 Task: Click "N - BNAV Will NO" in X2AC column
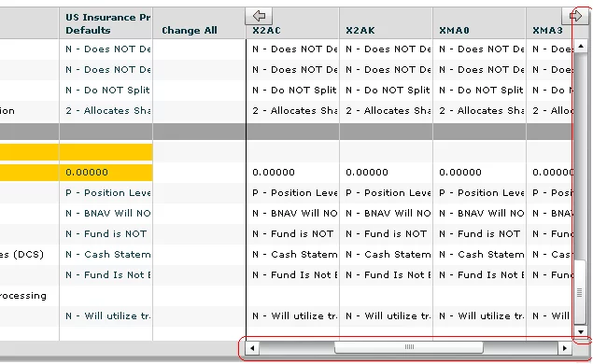(294, 213)
